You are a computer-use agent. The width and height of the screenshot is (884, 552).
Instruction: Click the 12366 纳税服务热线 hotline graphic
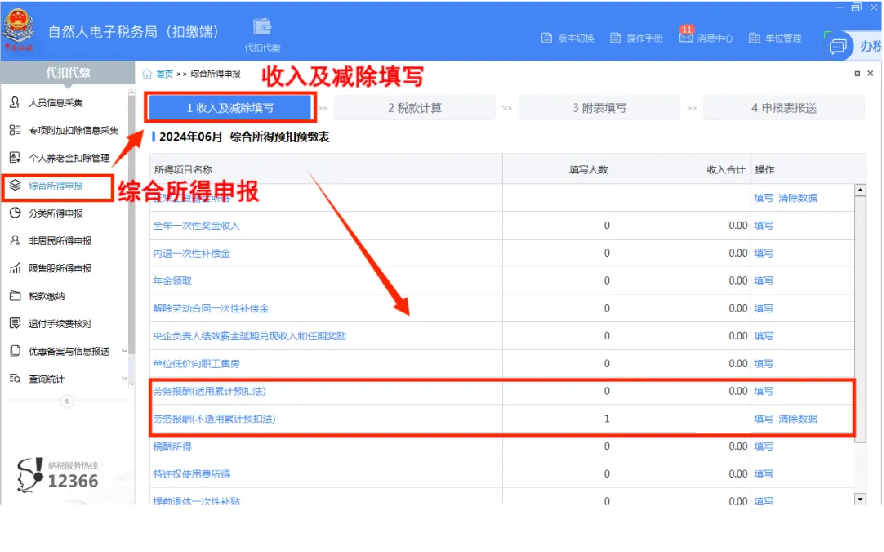(x=58, y=475)
